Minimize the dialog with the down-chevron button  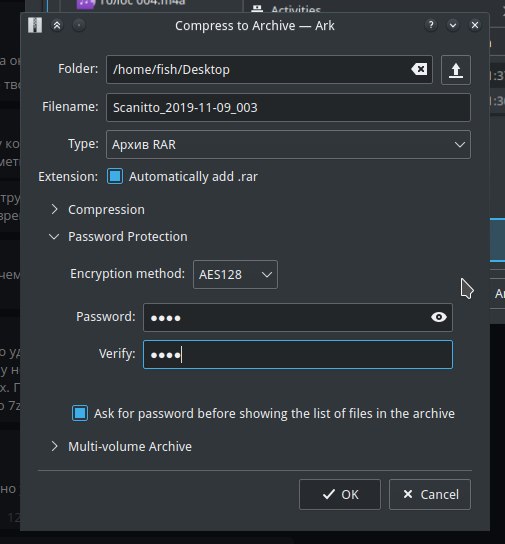click(x=453, y=25)
